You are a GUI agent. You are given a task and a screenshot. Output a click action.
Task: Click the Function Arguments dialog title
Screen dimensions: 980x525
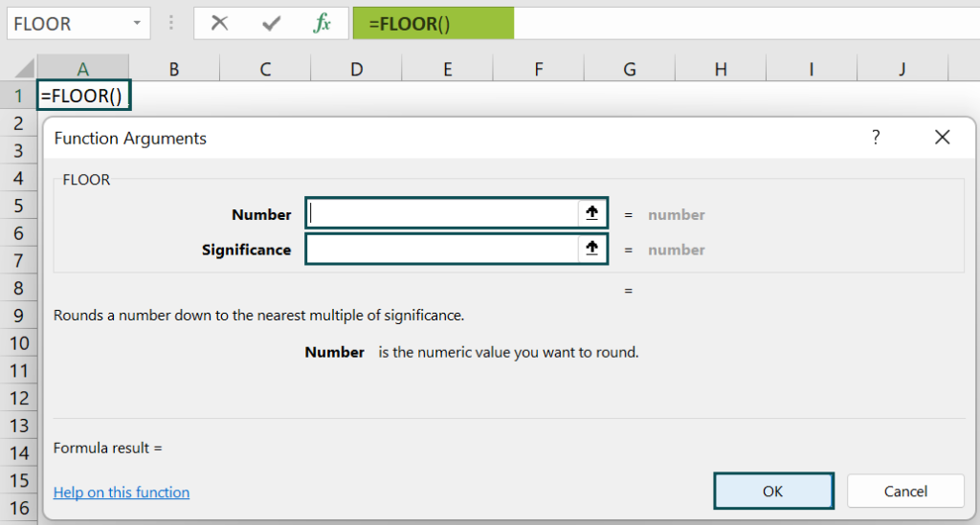click(130, 138)
